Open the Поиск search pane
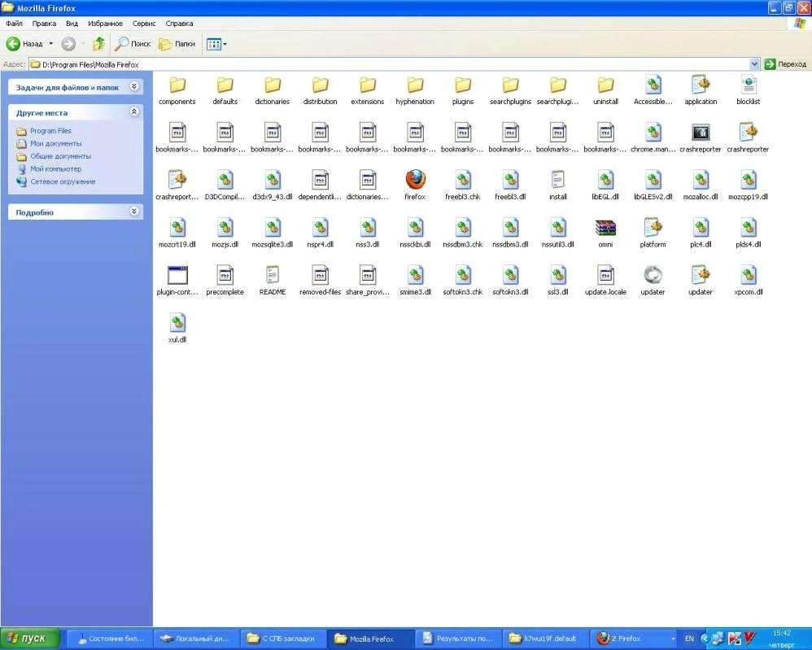The height and width of the screenshot is (650, 812). point(133,44)
